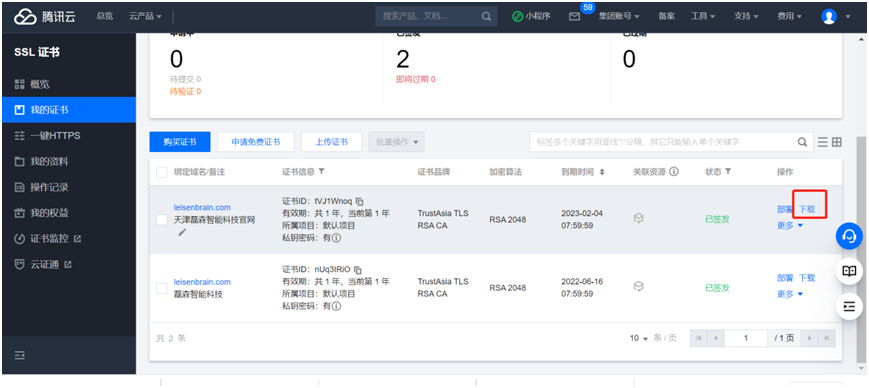Click the 申请免费证书 button
869x388 pixels.
tap(256, 142)
